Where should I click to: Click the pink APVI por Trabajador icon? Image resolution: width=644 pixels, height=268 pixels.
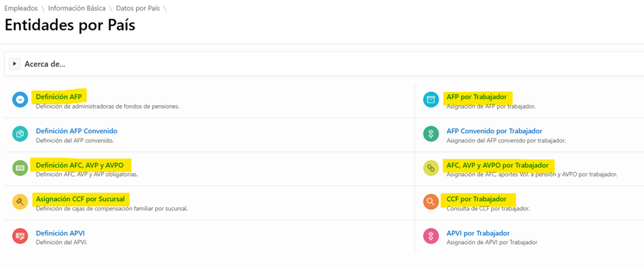[x=431, y=236]
